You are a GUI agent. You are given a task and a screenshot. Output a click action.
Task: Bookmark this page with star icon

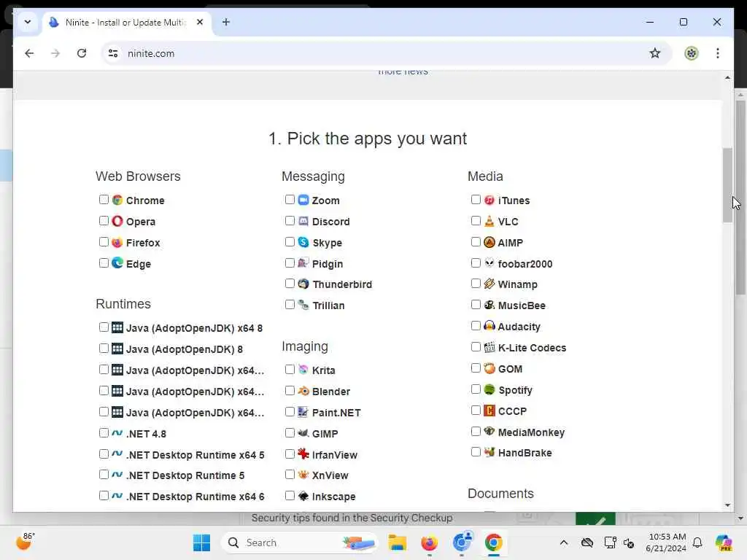pyautogui.click(x=655, y=53)
